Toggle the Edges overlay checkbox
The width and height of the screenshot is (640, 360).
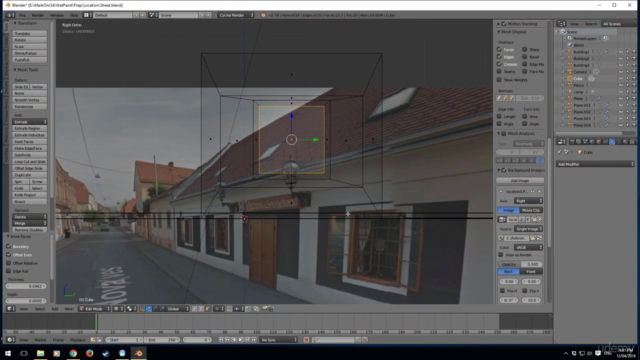[499, 57]
